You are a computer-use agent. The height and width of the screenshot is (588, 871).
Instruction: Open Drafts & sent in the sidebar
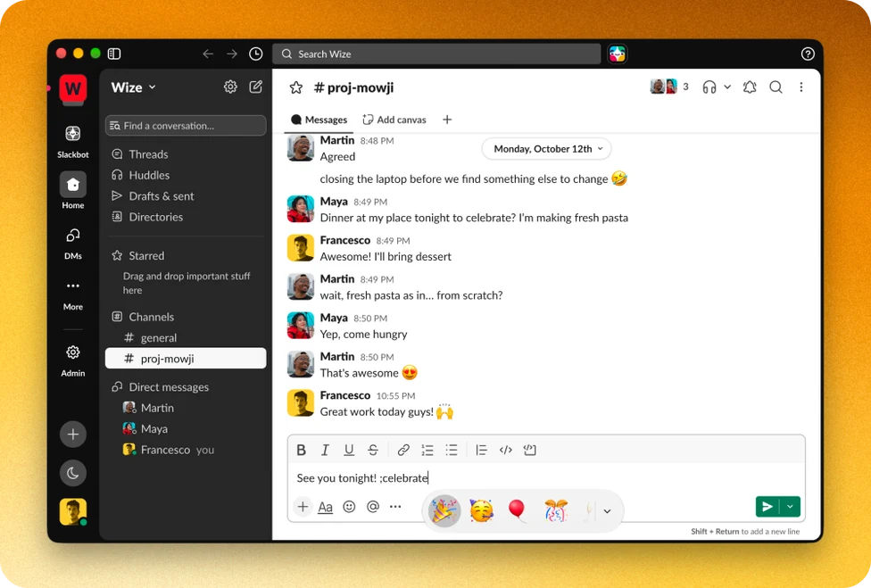186,196
